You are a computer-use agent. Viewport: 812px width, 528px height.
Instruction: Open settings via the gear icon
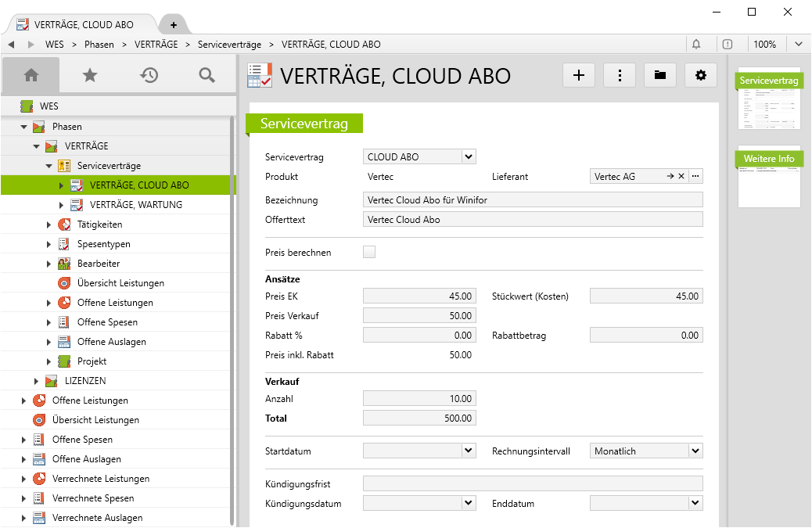[701, 75]
